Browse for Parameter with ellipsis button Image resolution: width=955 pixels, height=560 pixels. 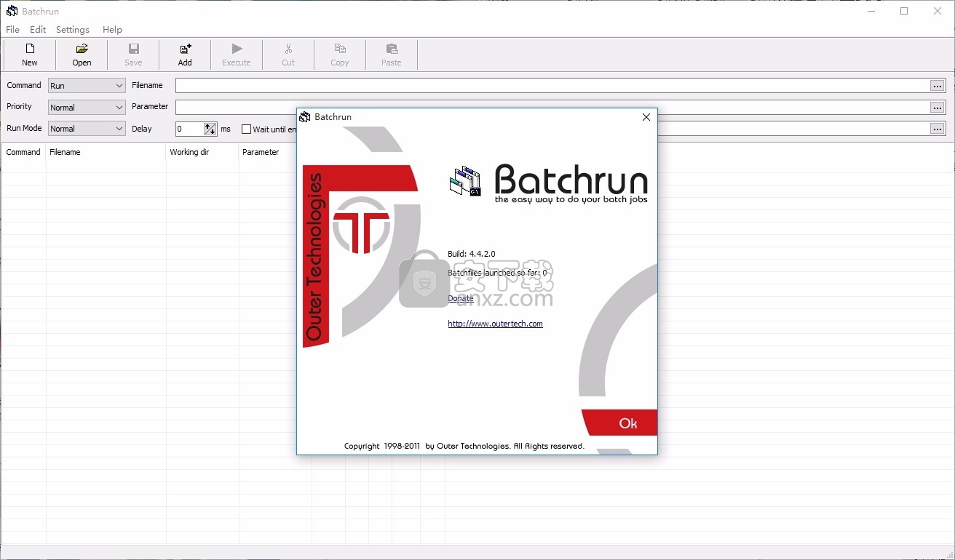[938, 107]
